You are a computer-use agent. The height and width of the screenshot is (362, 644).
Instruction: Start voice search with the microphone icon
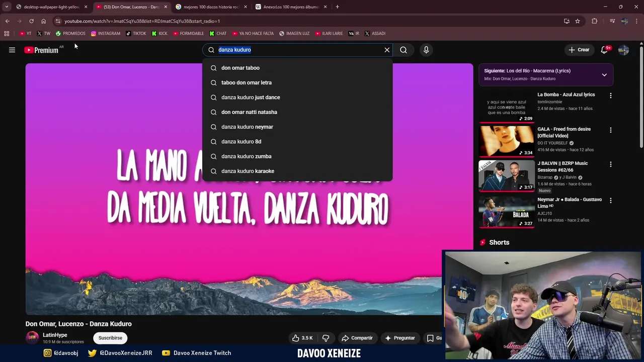[426, 50]
